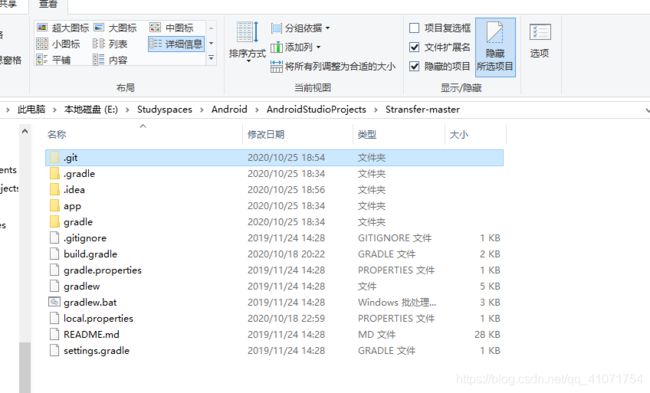The width and height of the screenshot is (650, 393).
Task: Expand chevron after AndroidStudioProjects in path
Action: click(376, 110)
